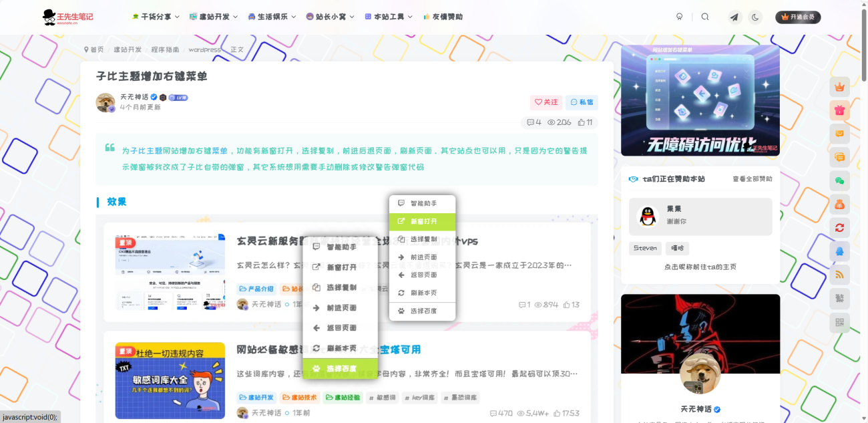Click the RSS feed icon in sidebar
The width and height of the screenshot is (868, 423).
[x=839, y=275]
